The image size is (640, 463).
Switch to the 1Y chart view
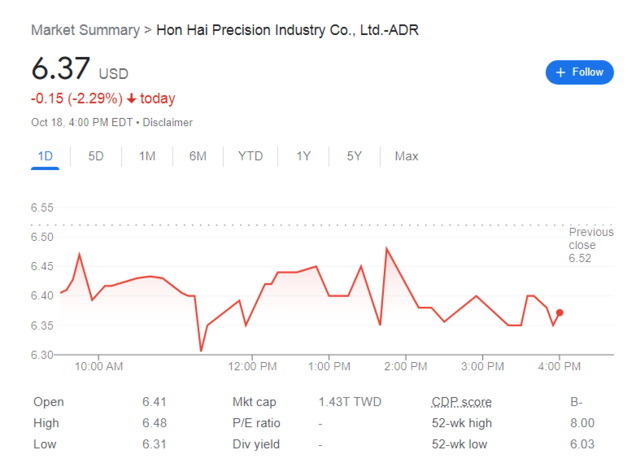(303, 156)
